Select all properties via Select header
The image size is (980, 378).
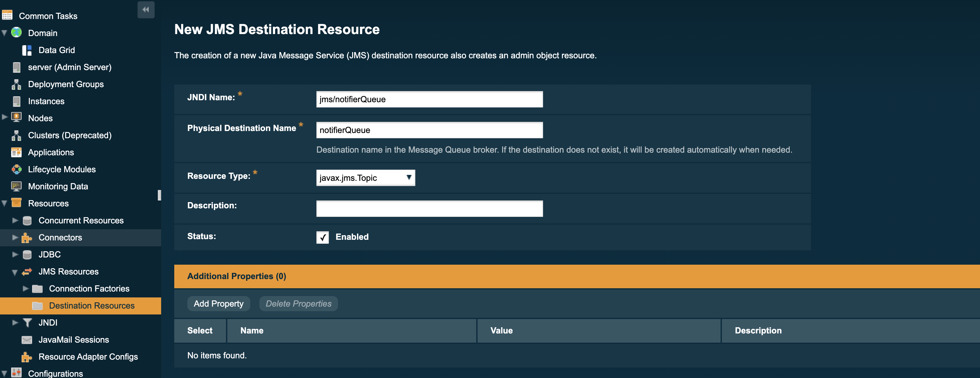(200, 331)
